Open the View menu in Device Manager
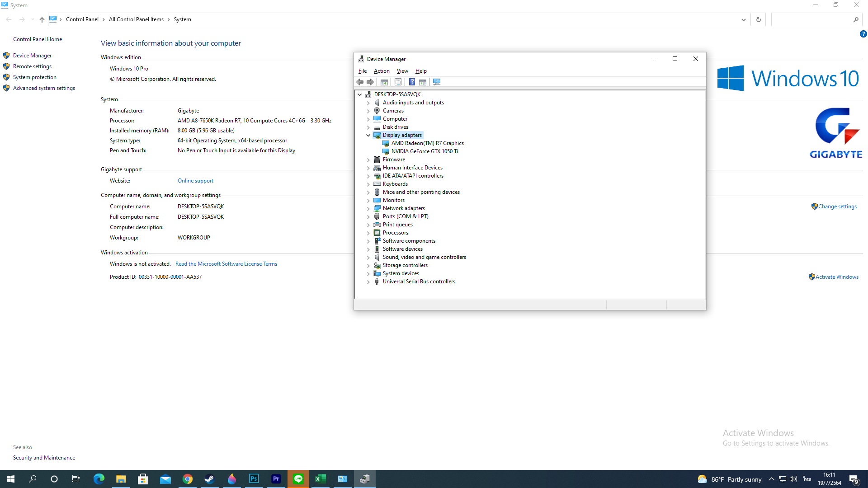This screenshot has height=488, width=868. pyautogui.click(x=402, y=71)
